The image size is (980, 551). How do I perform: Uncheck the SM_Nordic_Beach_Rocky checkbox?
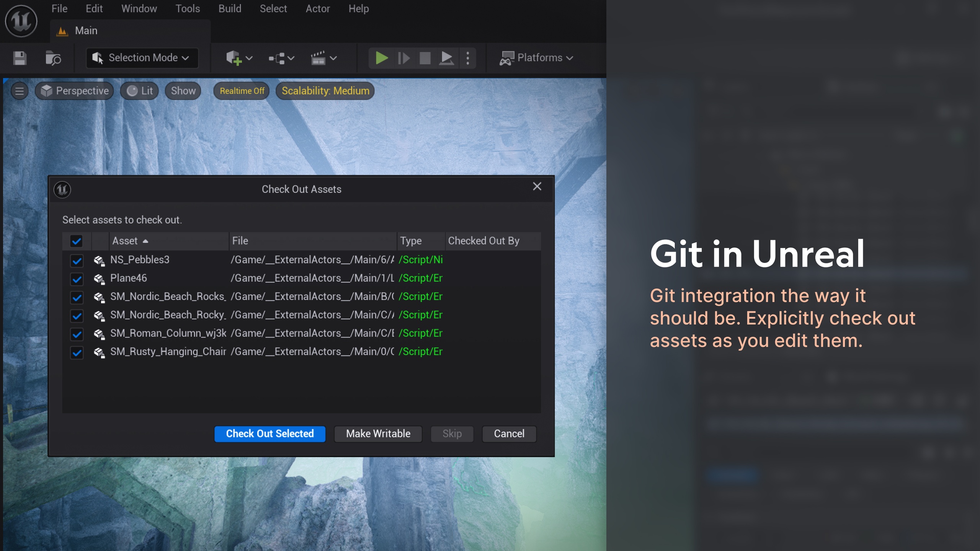pyautogui.click(x=77, y=316)
